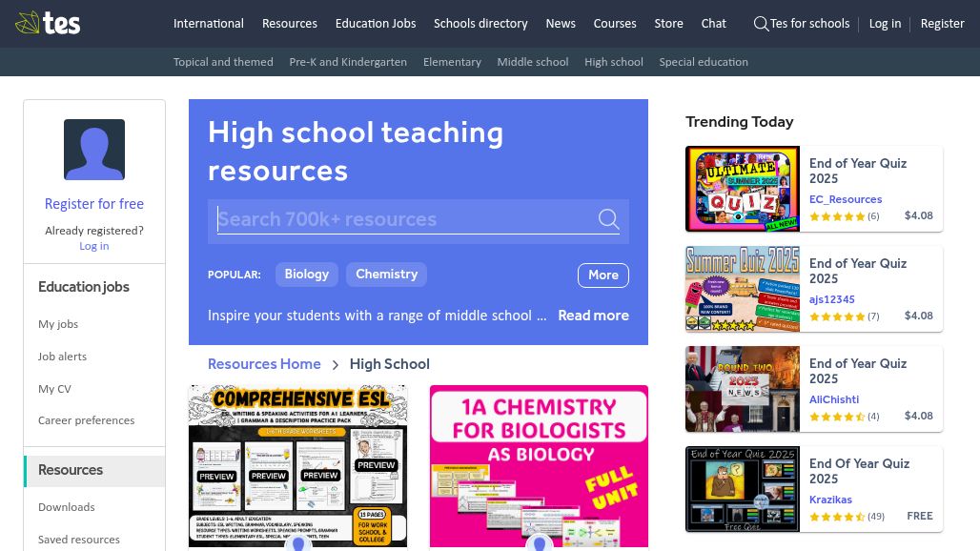
Task: Open Career preferences in sidebar
Action: click(x=86, y=420)
